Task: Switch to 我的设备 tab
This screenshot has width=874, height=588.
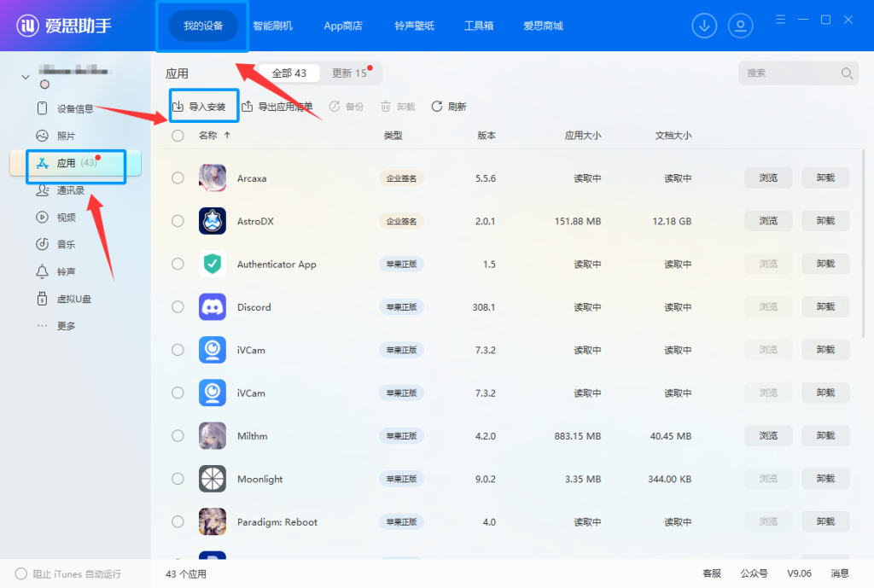Action: point(203,26)
